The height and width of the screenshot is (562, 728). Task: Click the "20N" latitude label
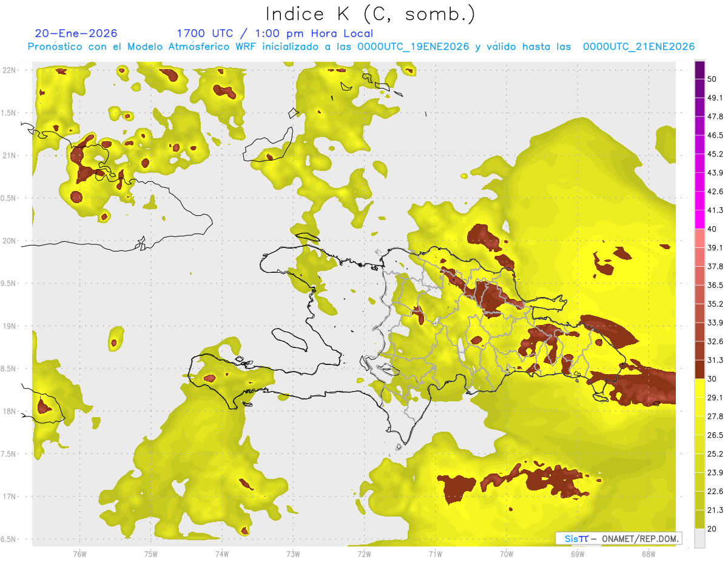tap(10, 241)
